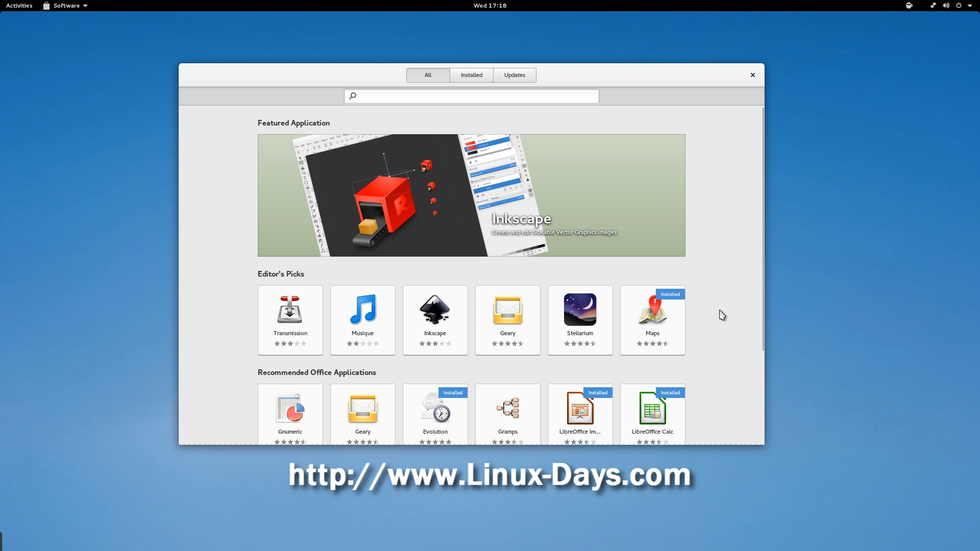The height and width of the screenshot is (551, 980).
Task: Focus the application search field
Action: pyautogui.click(x=471, y=96)
